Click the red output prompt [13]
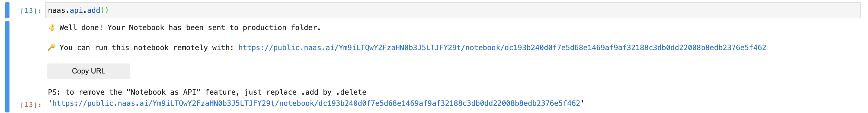Screen dimensions: 868x113 point(31,105)
